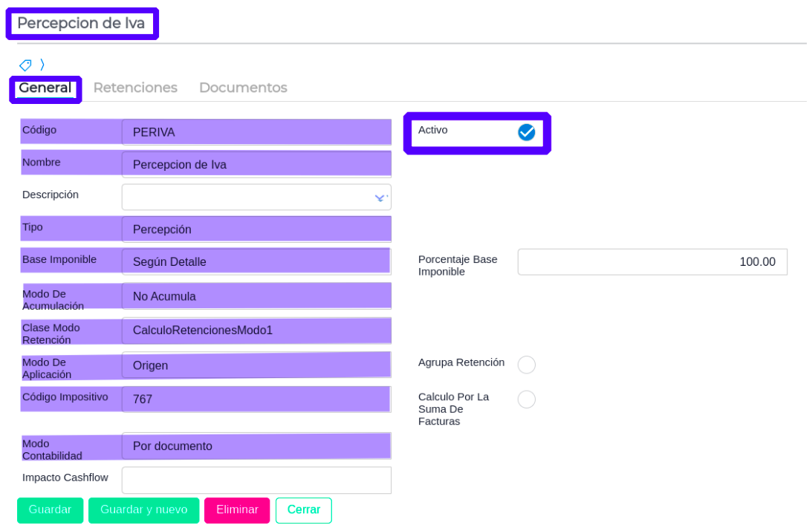812x528 pixels.
Task: Click the Cerrar button
Action: point(303,510)
